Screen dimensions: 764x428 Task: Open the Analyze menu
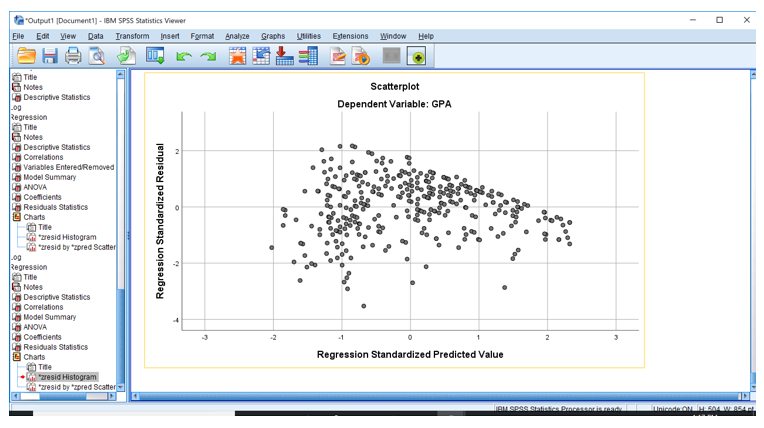click(237, 36)
